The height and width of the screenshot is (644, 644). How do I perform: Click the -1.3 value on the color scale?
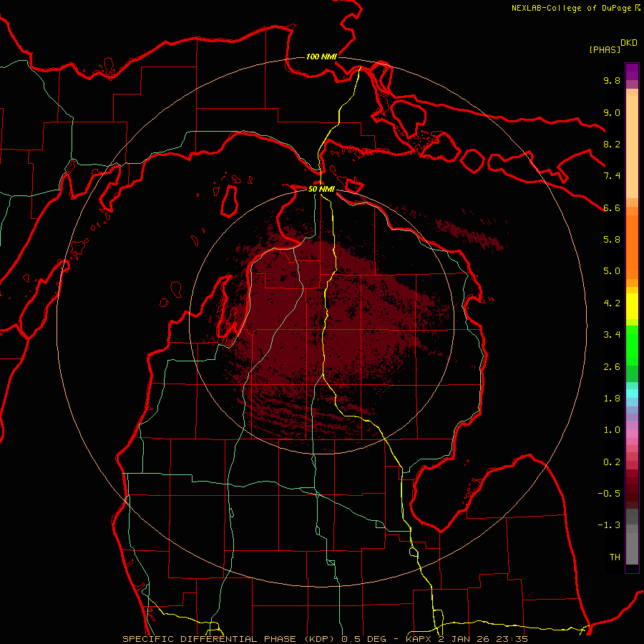(609, 525)
